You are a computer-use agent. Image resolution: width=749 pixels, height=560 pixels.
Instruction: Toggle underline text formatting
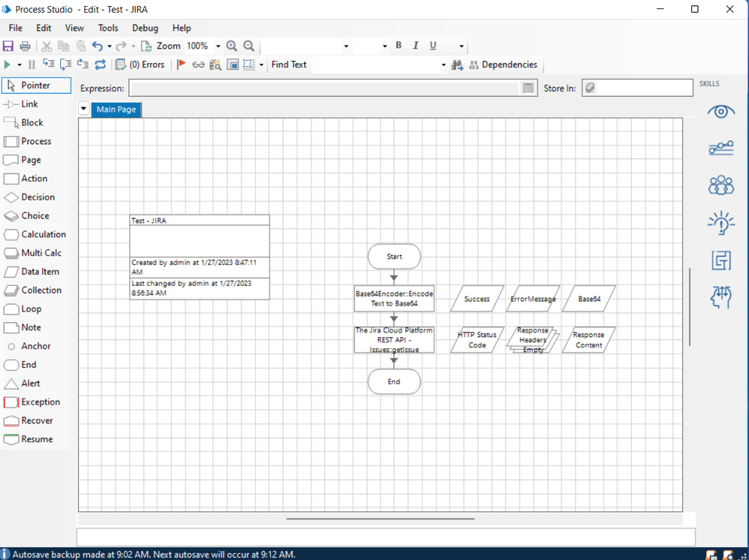coord(433,46)
